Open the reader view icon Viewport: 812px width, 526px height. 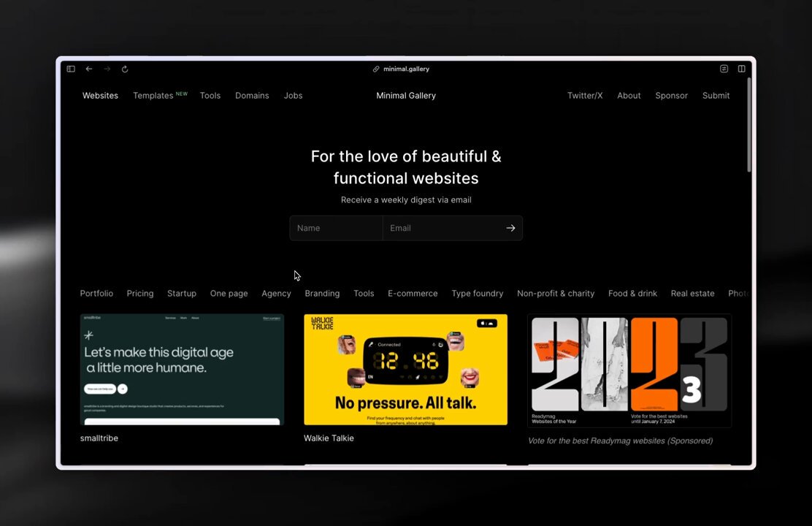click(724, 69)
